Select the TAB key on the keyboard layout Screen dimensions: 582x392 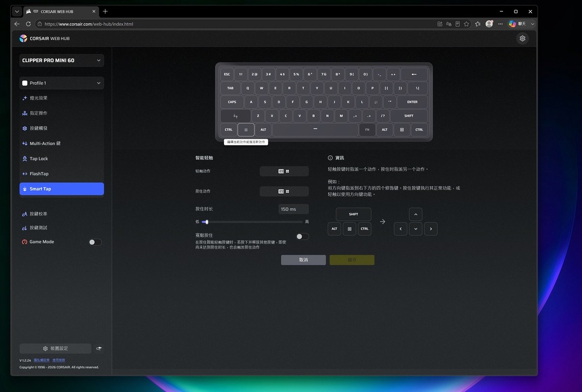tap(230, 88)
